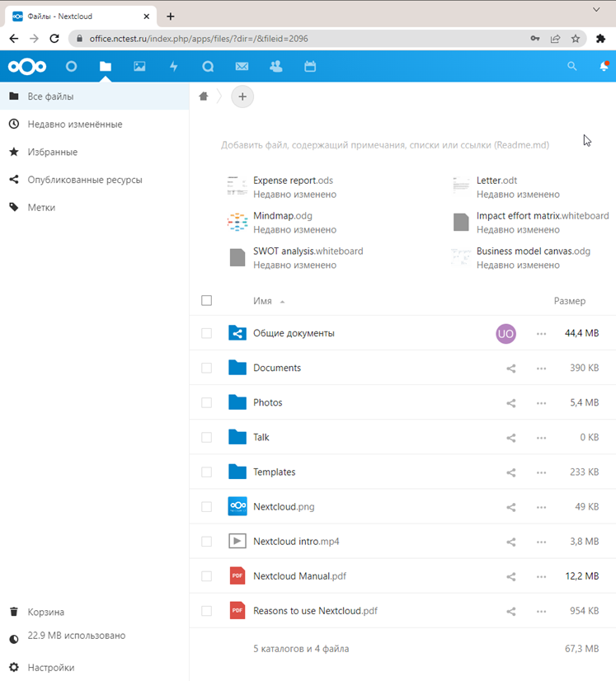616x681 pixels.
Task: Open the Dashboard circle icon
Action: [71, 67]
